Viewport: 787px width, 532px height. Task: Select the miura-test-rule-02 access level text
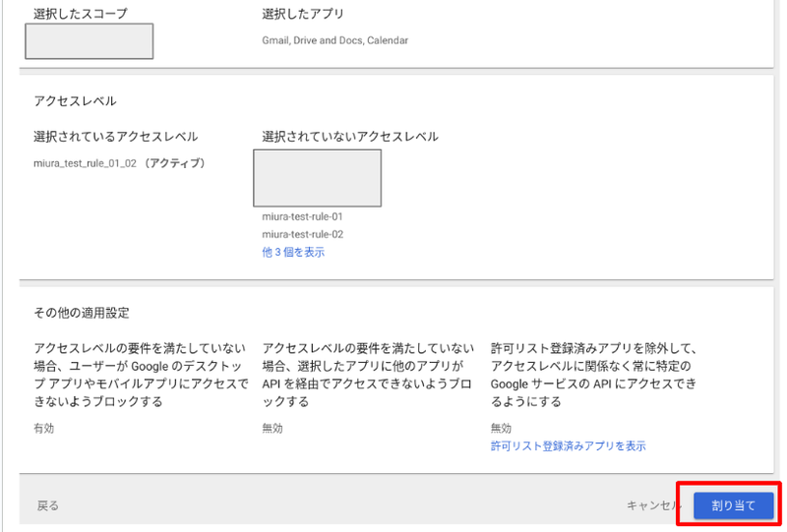(x=303, y=234)
